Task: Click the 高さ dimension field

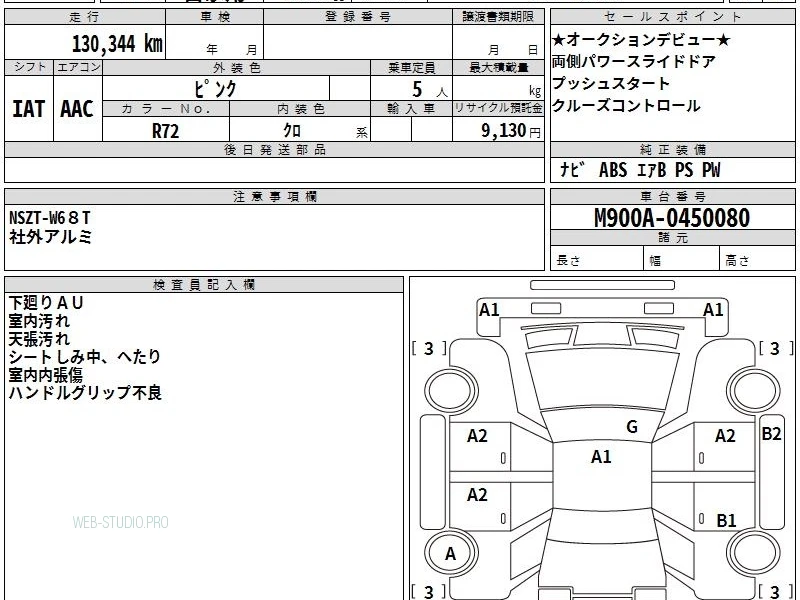Action: point(757,260)
